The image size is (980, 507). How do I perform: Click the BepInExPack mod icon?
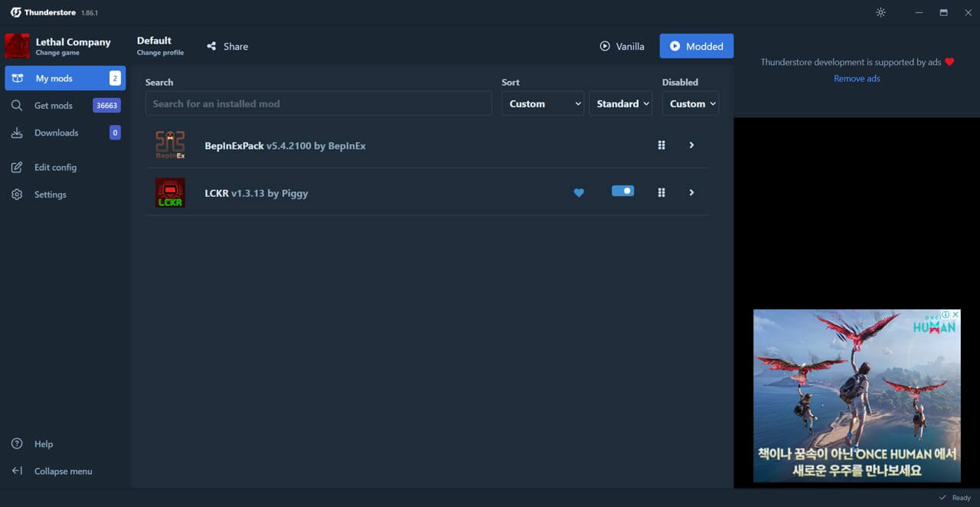[x=170, y=145]
